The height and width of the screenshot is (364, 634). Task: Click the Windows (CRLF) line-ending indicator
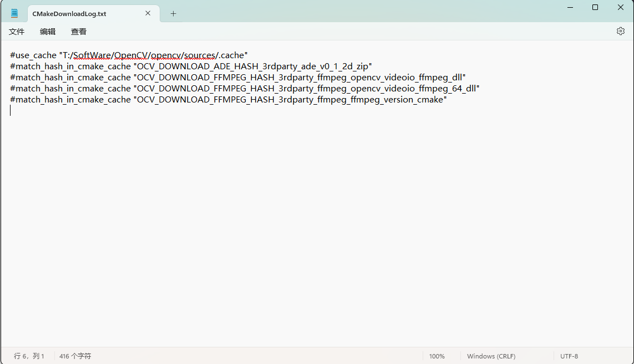491,356
